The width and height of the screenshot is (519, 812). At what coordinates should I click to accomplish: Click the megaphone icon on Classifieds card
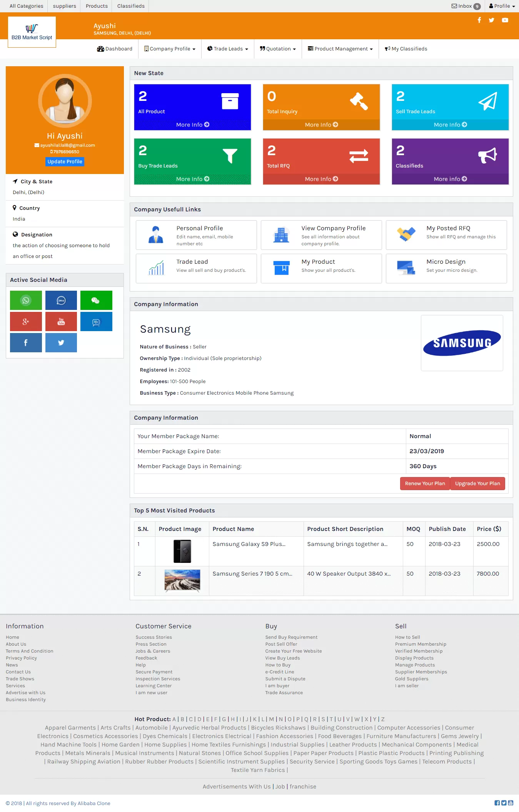[488, 156]
